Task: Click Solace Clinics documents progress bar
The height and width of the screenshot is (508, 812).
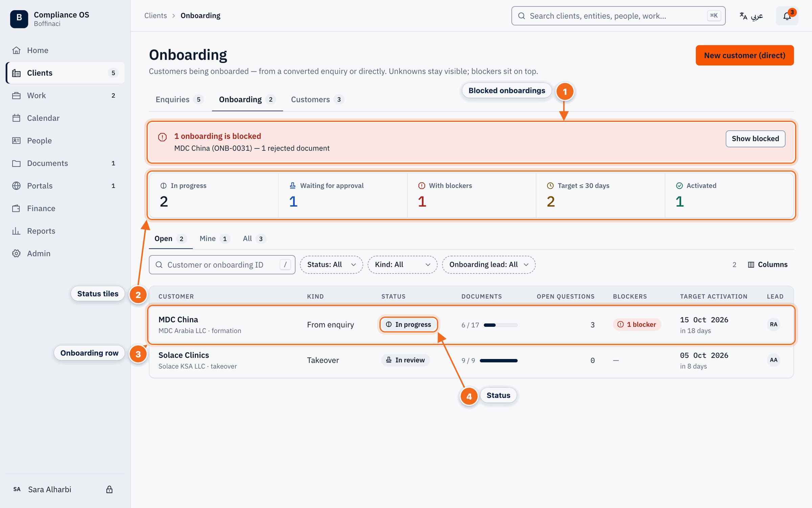Action: tap(498, 361)
